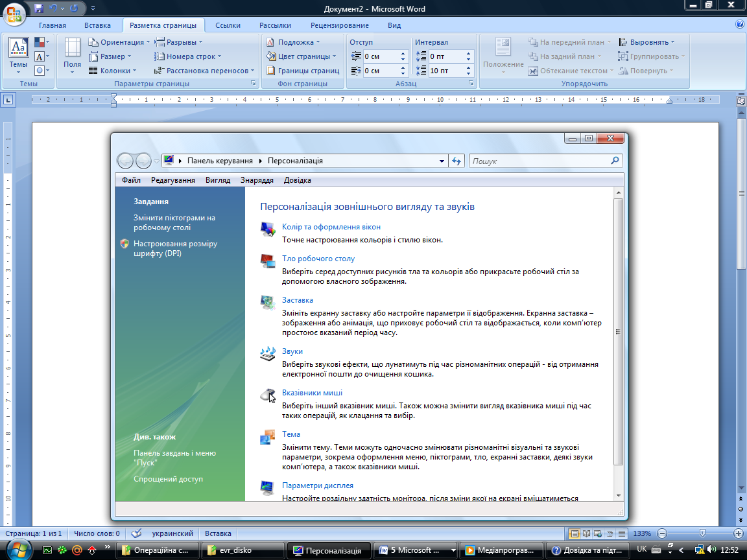This screenshot has width=747, height=560.
Task: Open Звуки link
Action: [292, 351]
